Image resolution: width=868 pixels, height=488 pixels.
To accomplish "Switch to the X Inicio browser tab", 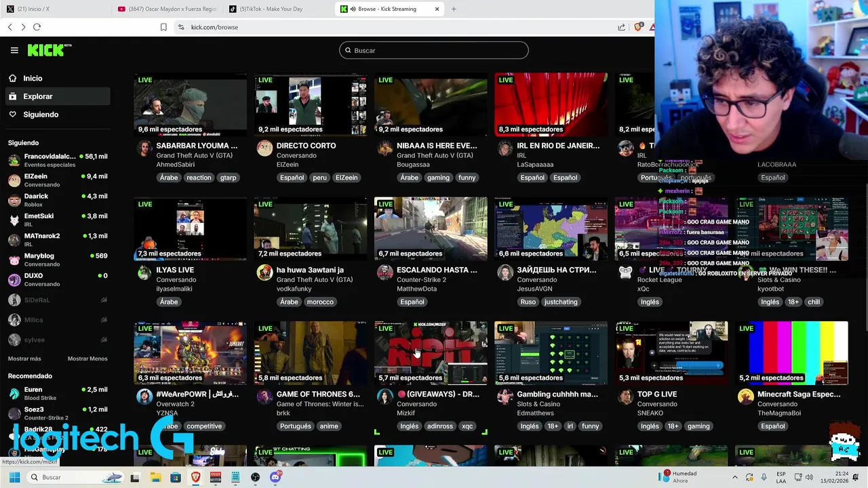I will [56, 9].
